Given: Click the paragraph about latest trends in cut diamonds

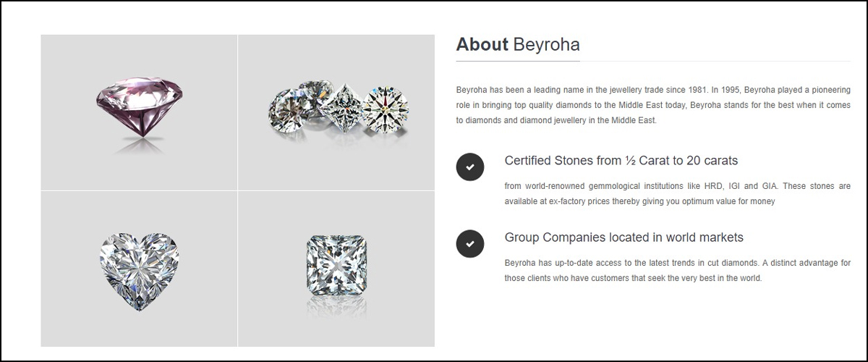Looking at the screenshot, I should 677,270.
